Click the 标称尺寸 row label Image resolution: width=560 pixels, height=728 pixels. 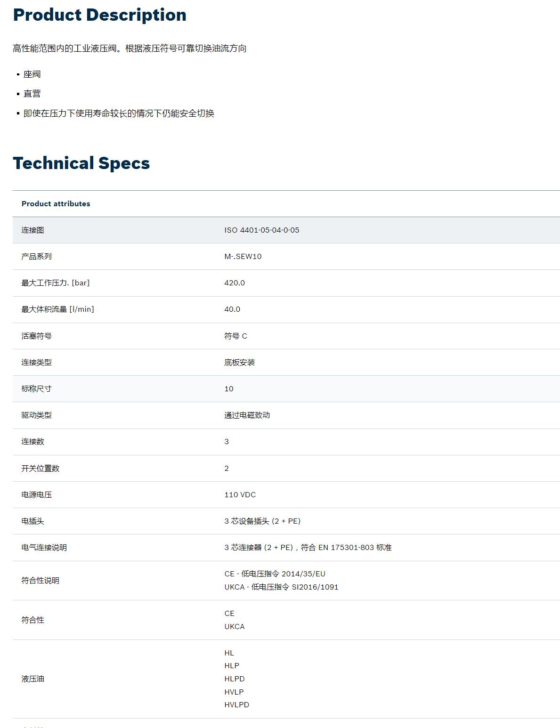35,389
